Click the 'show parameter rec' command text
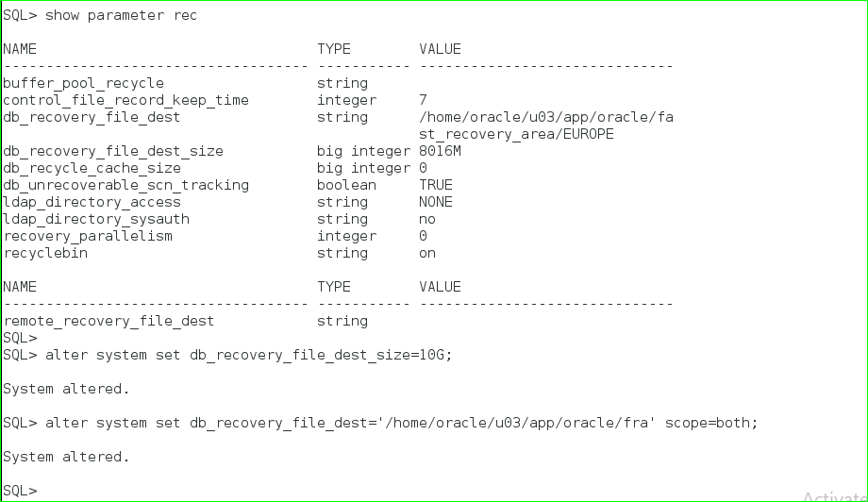 click(122, 15)
